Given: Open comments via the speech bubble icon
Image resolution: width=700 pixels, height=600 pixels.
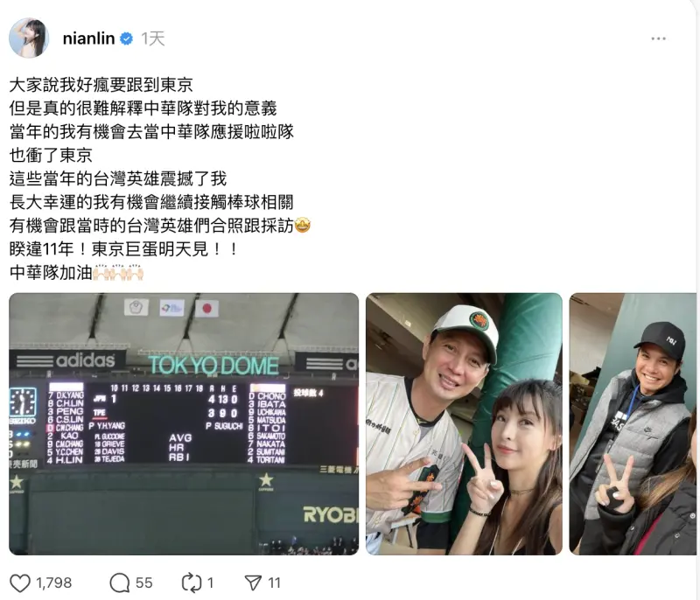Looking at the screenshot, I should (x=120, y=583).
